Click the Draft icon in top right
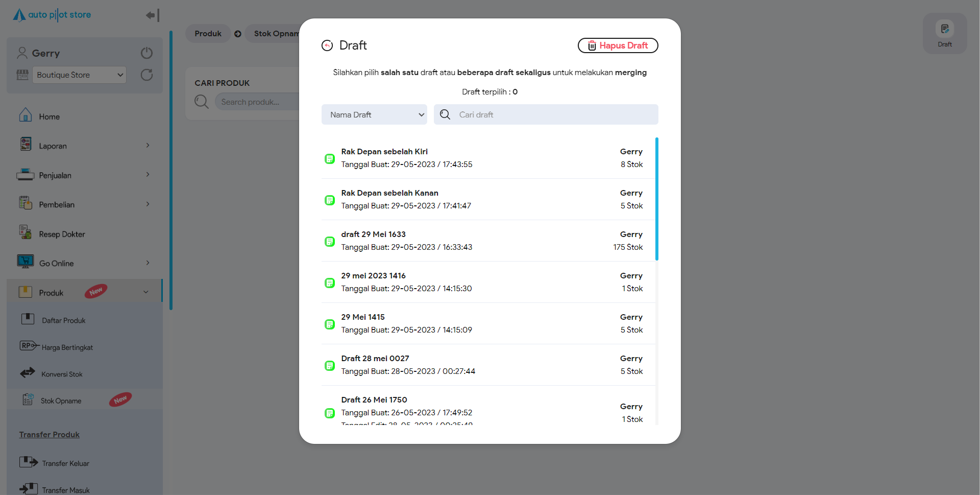 coord(944,30)
